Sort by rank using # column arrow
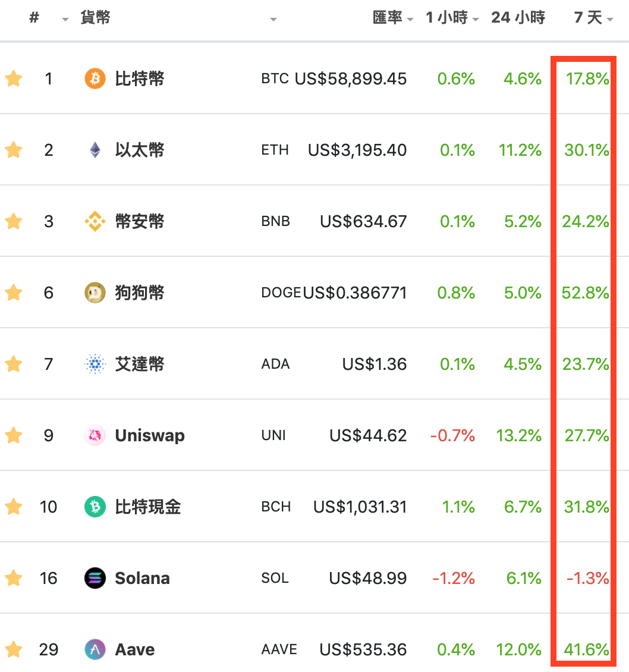 click(65, 19)
